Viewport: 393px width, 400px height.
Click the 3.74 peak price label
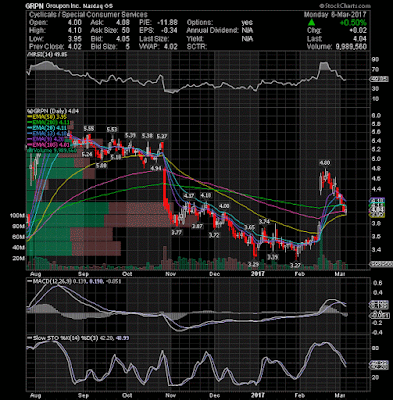(264, 222)
